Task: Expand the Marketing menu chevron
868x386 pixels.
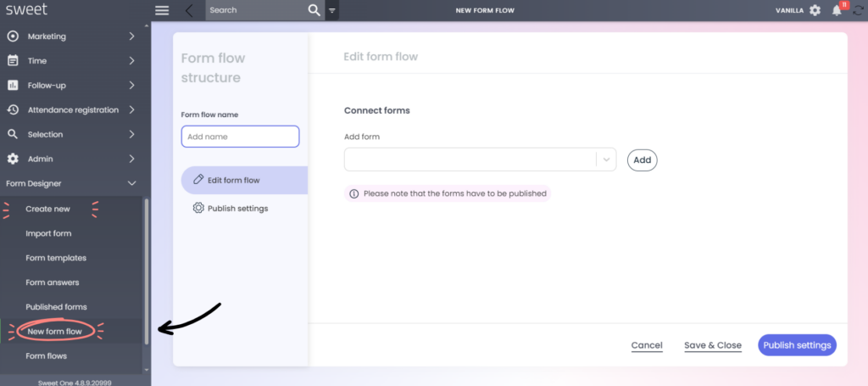Action: (131, 36)
